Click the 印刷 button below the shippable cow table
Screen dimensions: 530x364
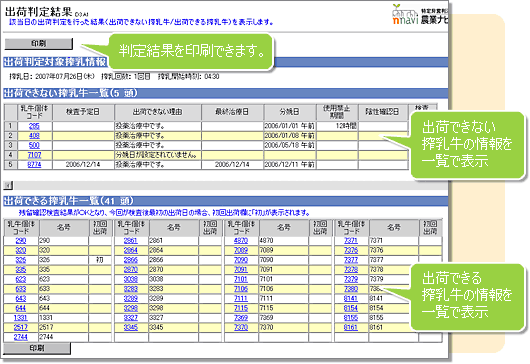click(37, 348)
